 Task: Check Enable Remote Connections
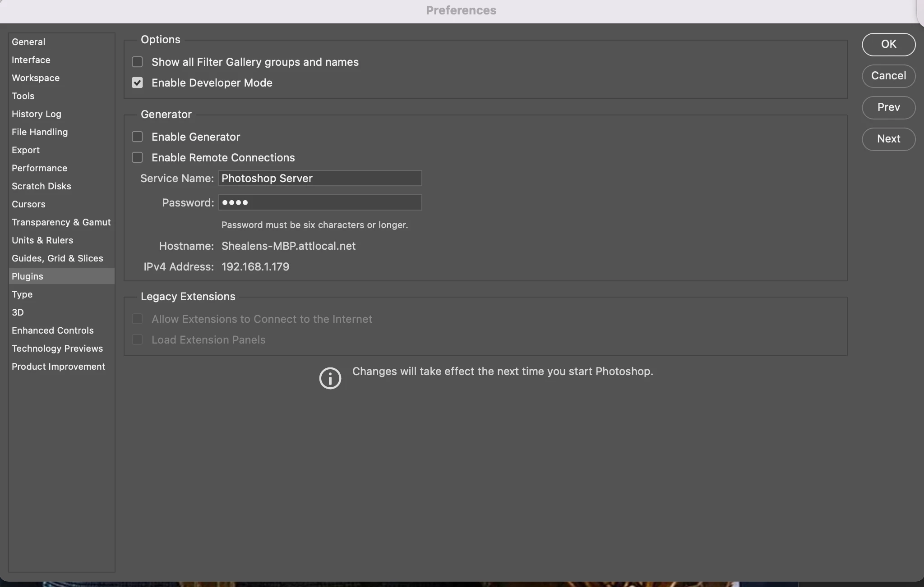137,157
